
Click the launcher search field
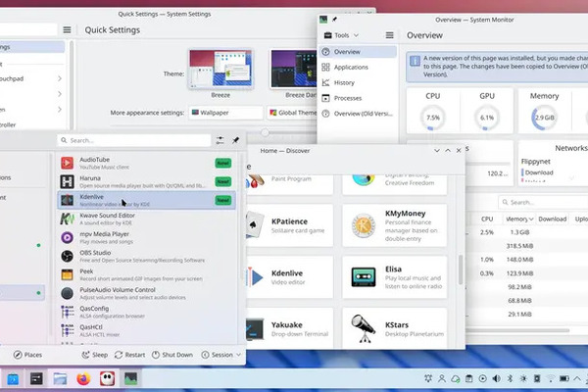point(132,141)
